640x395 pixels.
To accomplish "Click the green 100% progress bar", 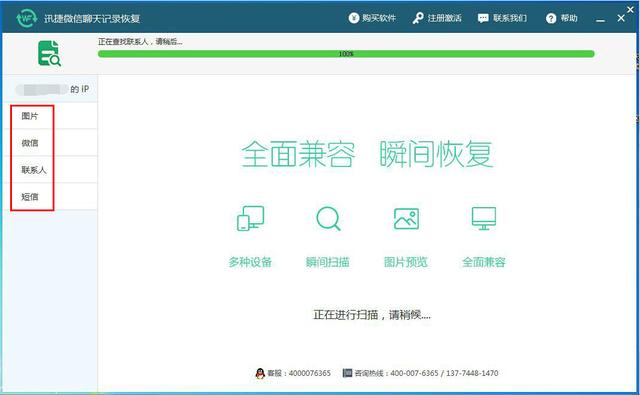I will pyautogui.click(x=346, y=54).
